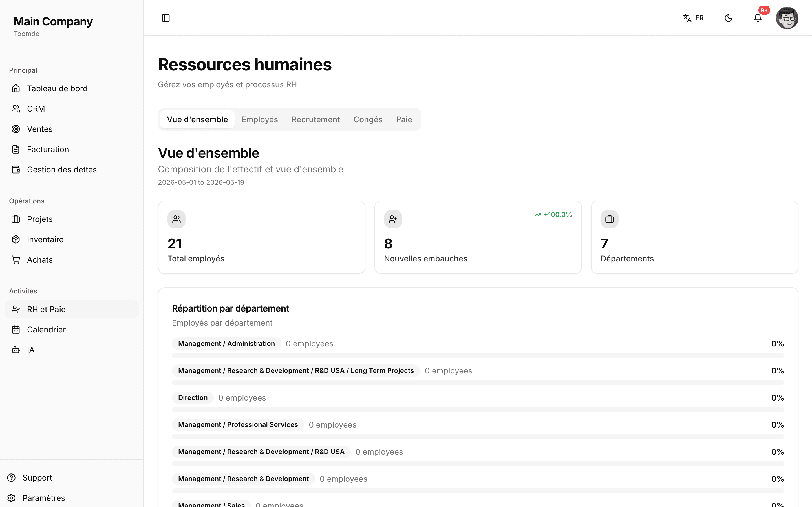Open Paramètres settings
Image resolution: width=812 pixels, height=507 pixels.
44,498
